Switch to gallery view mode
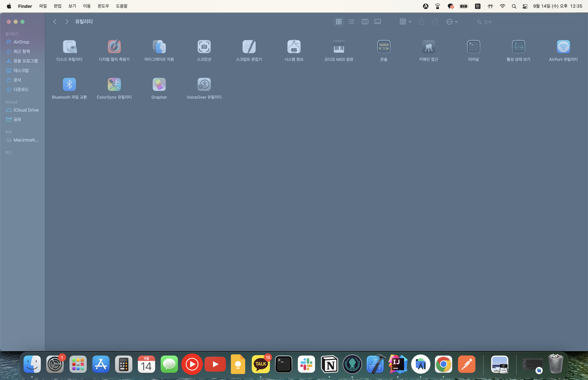 (x=378, y=22)
